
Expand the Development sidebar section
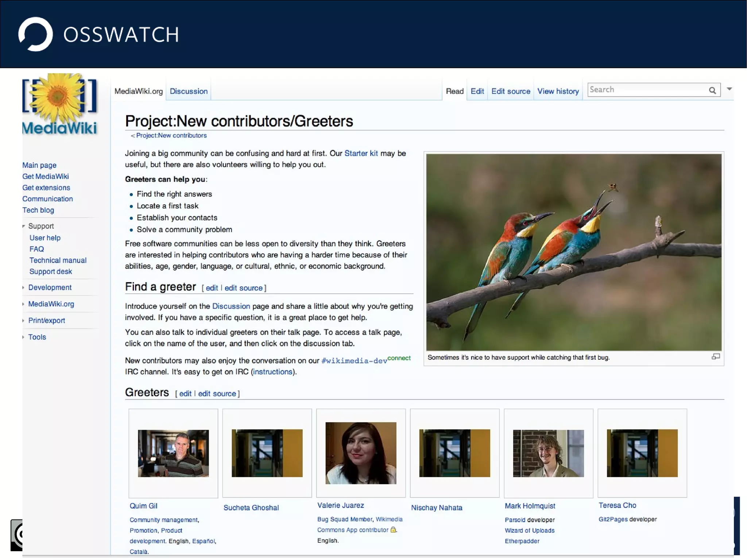point(23,287)
